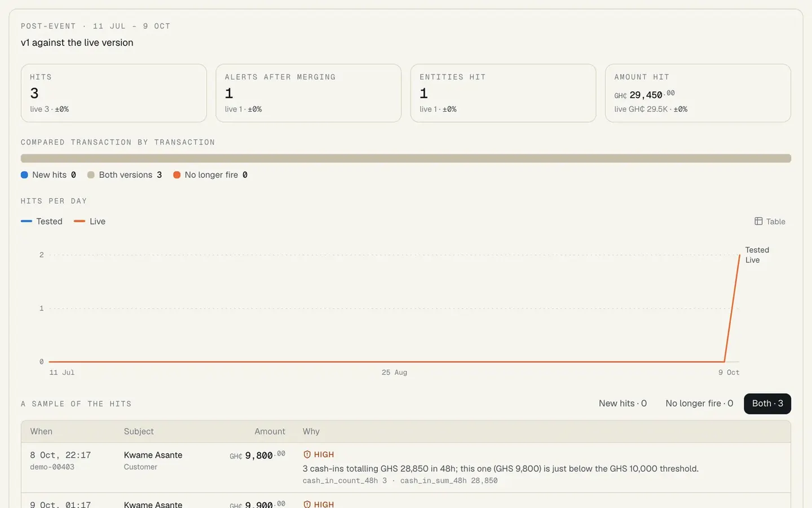Click the transaction comparison progress bar
812x508 pixels.
406,158
